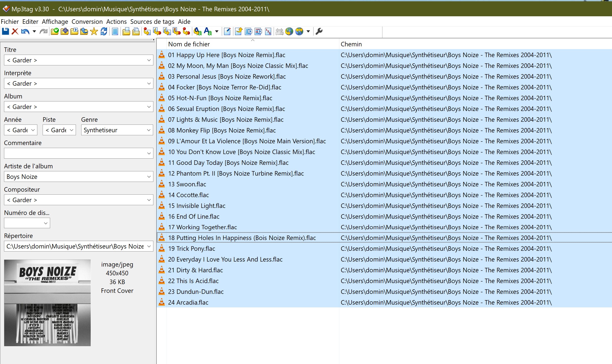Select file '03 Personal Jesus [Boys Noize Rework].flac'
This screenshot has height=364, width=612.
pos(227,76)
